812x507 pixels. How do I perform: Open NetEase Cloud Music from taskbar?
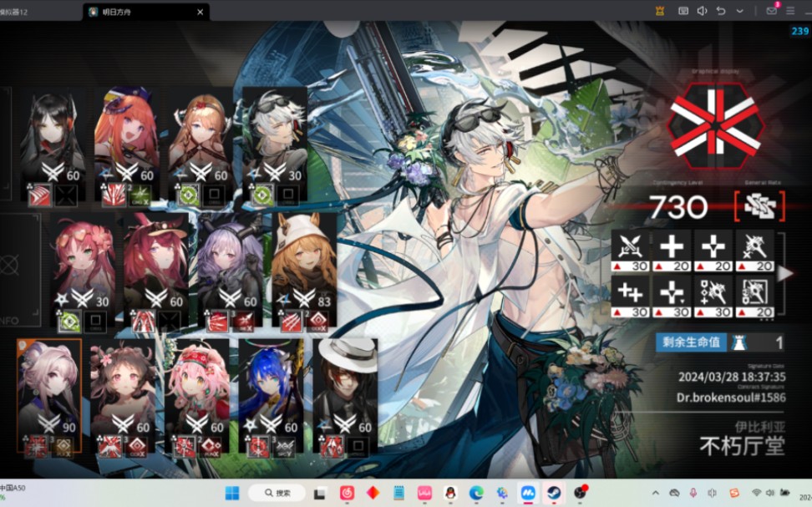(347, 493)
